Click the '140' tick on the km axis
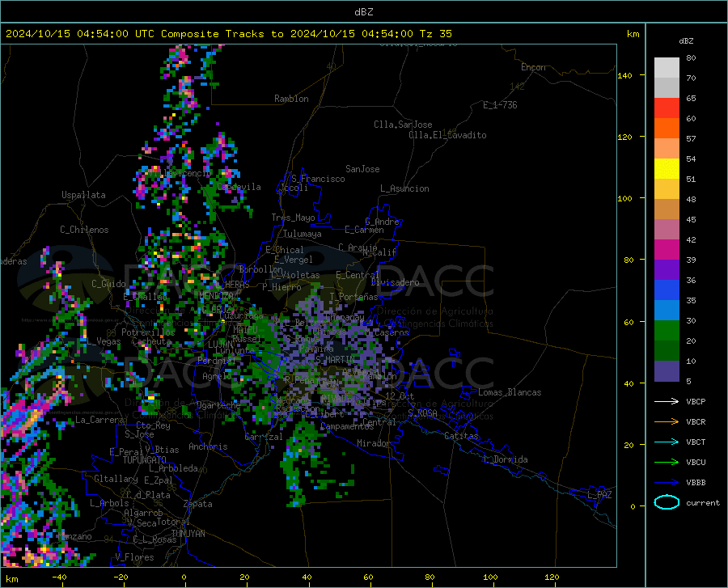728x588 pixels. point(624,75)
